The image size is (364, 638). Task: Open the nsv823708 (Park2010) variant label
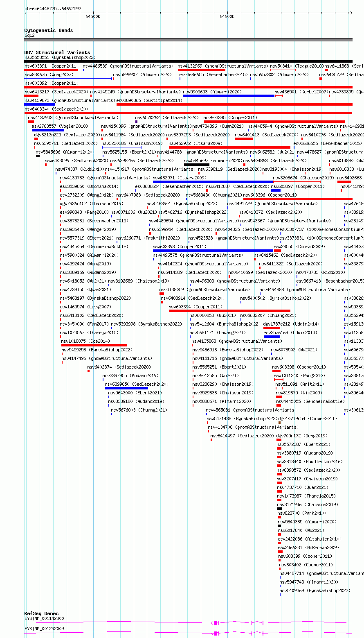[x=302, y=513]
